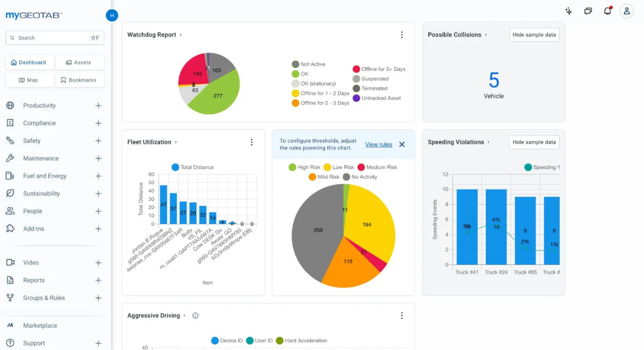The image size is (644, 350).
Task: Expand Support with its plus button
Action: pyautogui.click(x=98, y=343)
